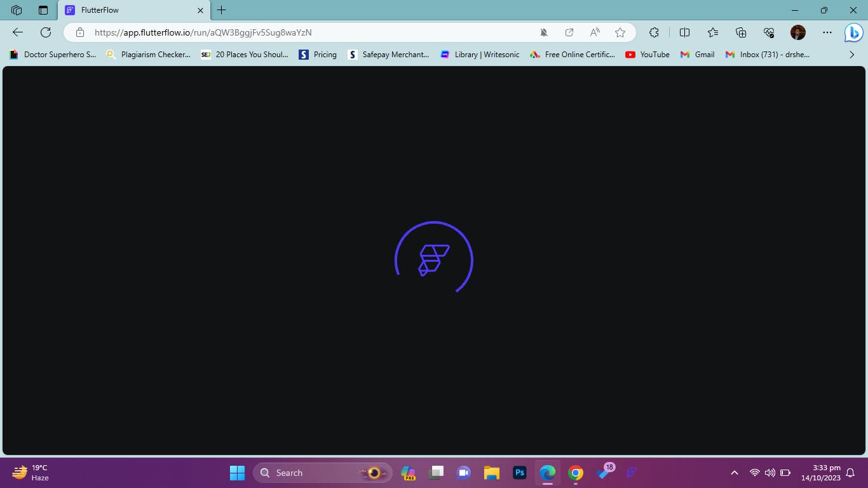Go back to the previous page
The image size is (868, 488).
point(18,32)
